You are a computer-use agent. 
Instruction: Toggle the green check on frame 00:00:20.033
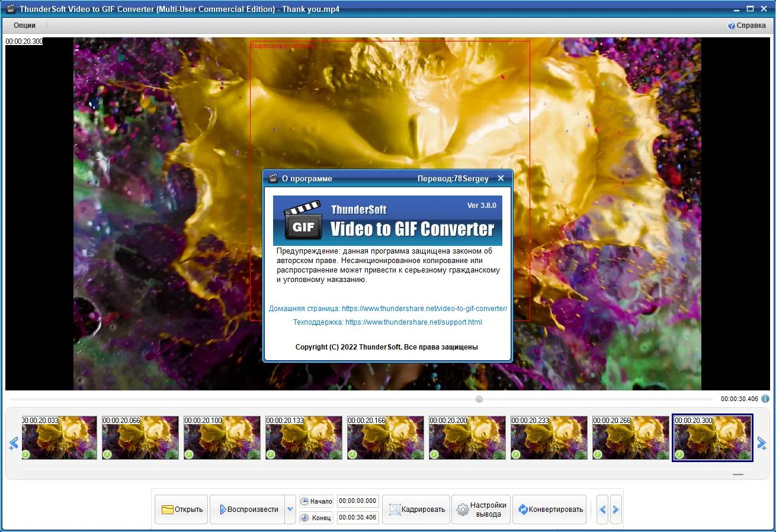point(26,454)
